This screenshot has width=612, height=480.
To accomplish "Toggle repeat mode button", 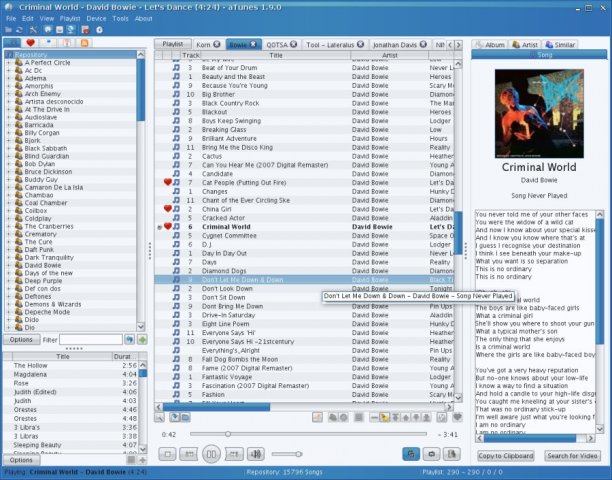I will tap(432, 454).
